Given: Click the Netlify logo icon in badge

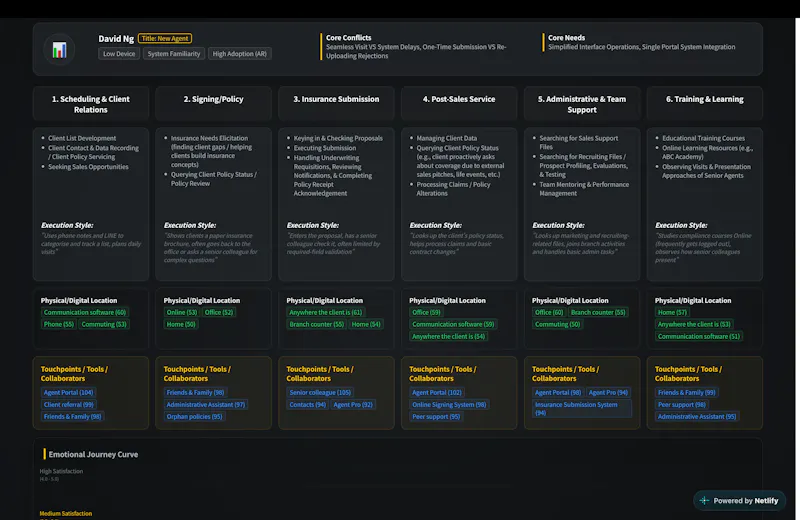Looking at the screenshot, I should coord(704,501).
